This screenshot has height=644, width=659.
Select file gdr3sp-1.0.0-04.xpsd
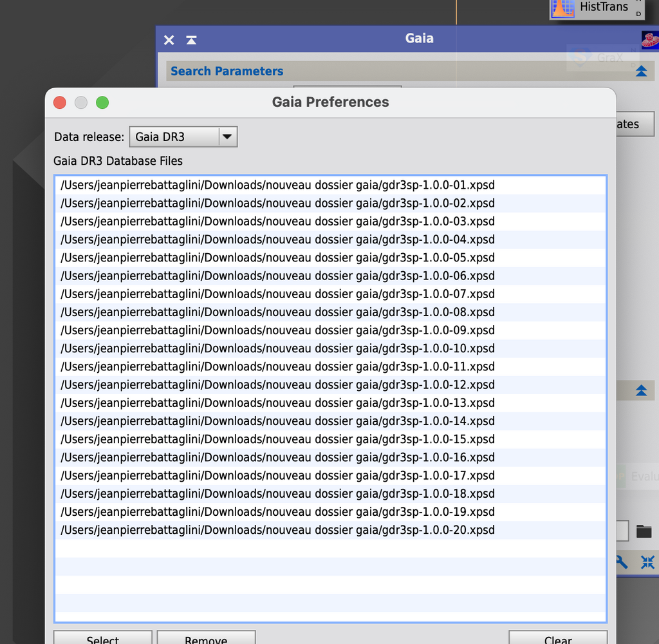330,240
